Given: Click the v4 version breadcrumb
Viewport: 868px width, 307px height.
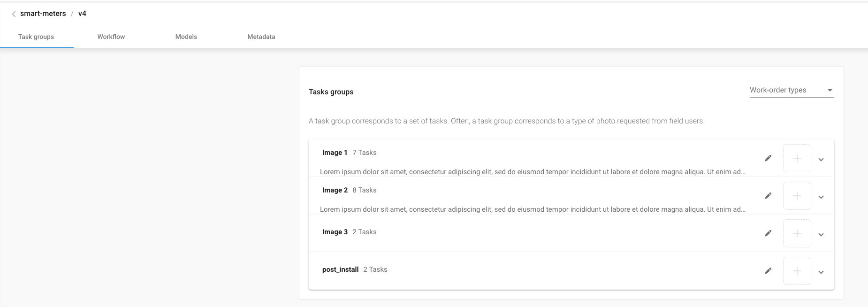Looking at the screenshot, I should coord(82,14).
